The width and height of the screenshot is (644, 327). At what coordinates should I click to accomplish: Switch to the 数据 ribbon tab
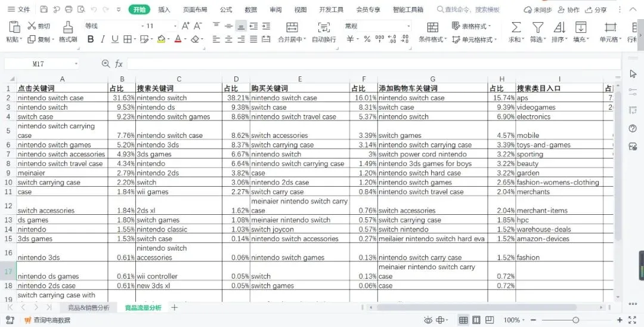[250, 10]
